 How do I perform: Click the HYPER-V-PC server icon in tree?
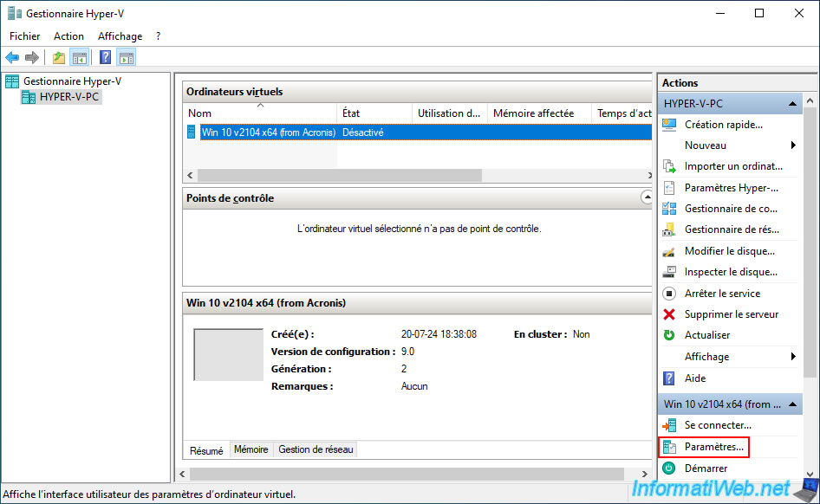[x=29, y=97]
